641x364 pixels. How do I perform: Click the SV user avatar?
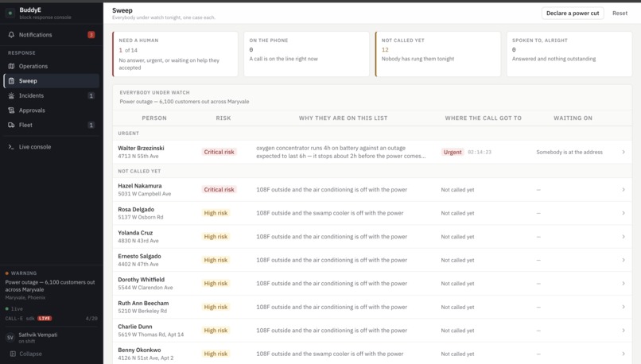click(10, 338)
